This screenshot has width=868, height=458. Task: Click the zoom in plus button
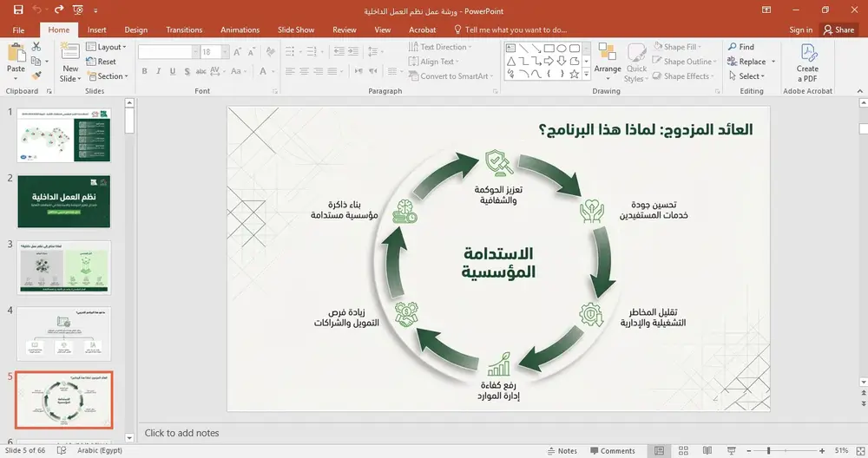pyautogui.click(x=822, y=451)
